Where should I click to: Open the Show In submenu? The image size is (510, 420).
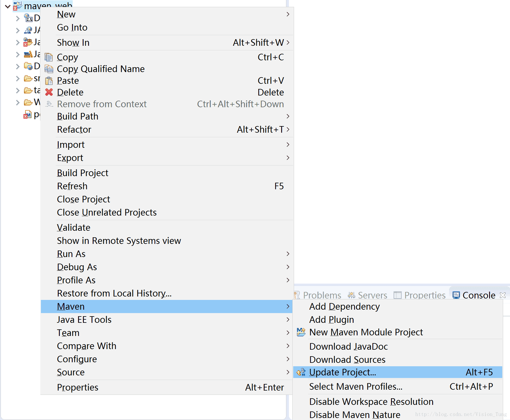pyautogui.click(x=167, y=43)
